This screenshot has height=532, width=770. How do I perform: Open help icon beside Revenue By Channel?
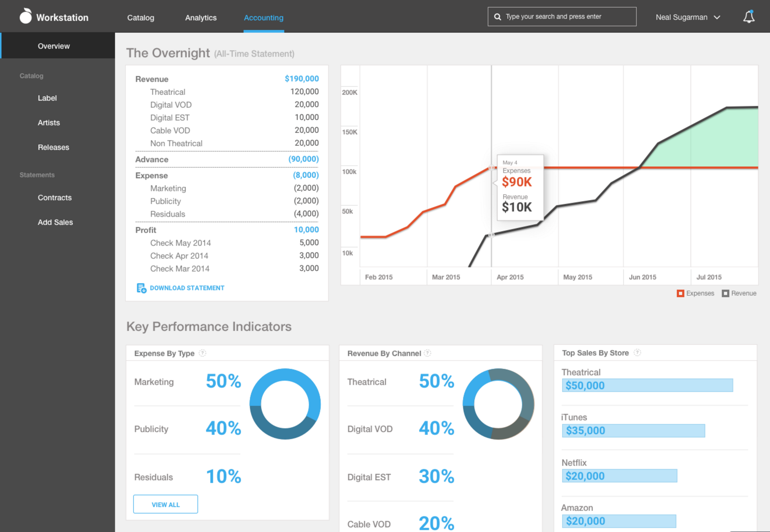(x=428, y=353)
